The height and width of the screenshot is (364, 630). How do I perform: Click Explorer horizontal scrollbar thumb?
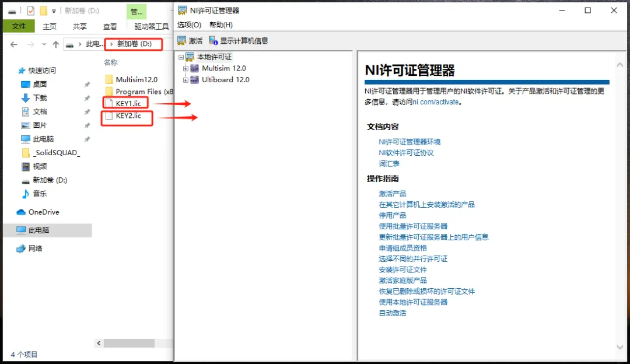(129, 343)
